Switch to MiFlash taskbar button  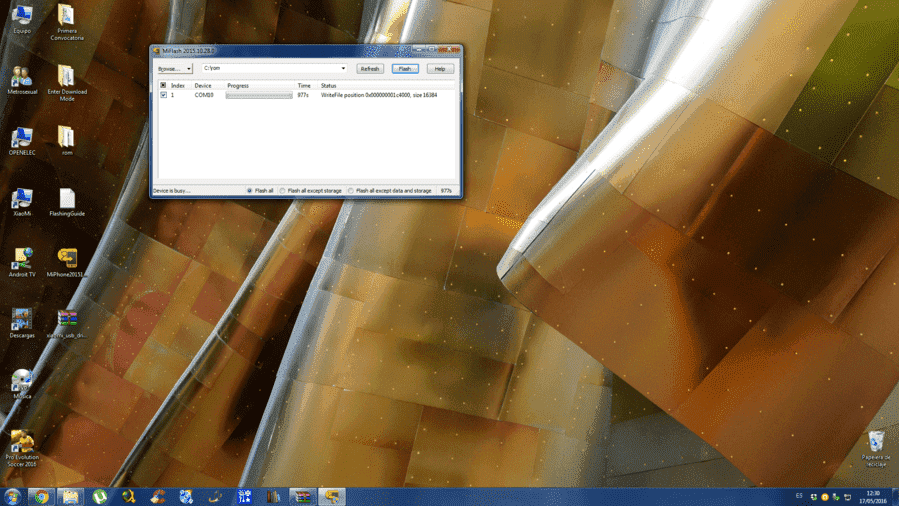point(332,496)
